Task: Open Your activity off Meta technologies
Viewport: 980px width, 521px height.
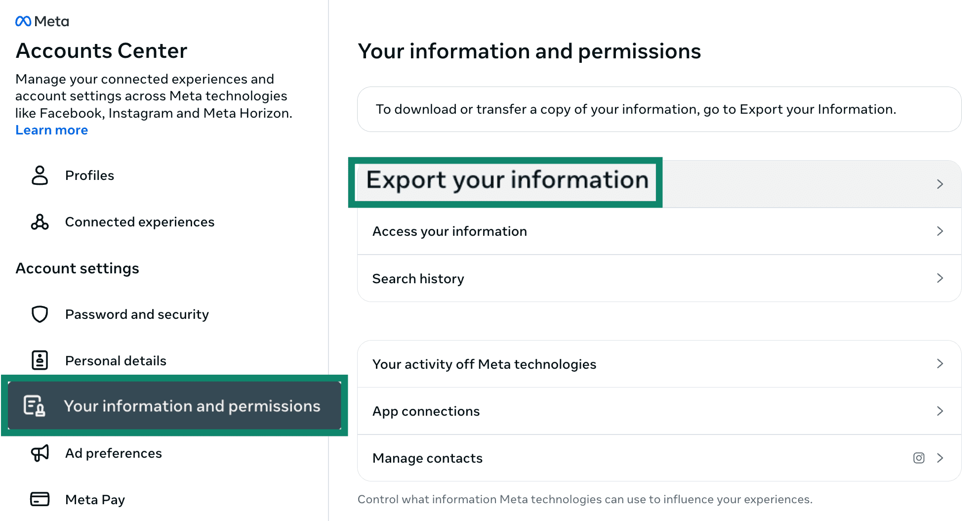Action: [x=659, y=364]
